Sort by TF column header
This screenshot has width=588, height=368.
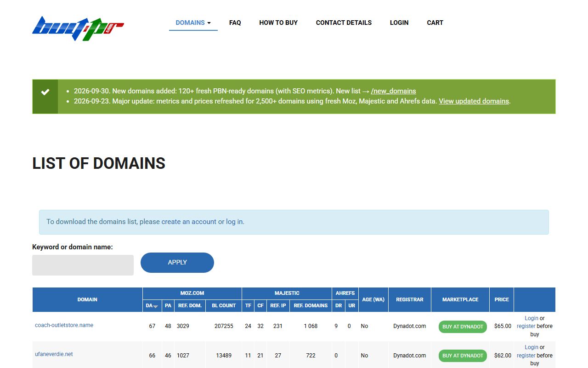pos(248,305)
